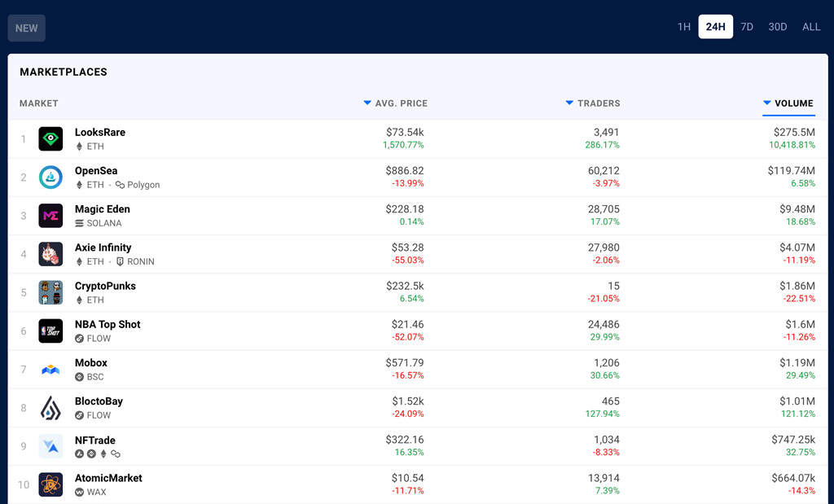Click the CryptoPunks pixel faces logo
This screenshot has width=834, height=504.
[x=50, y=292]
